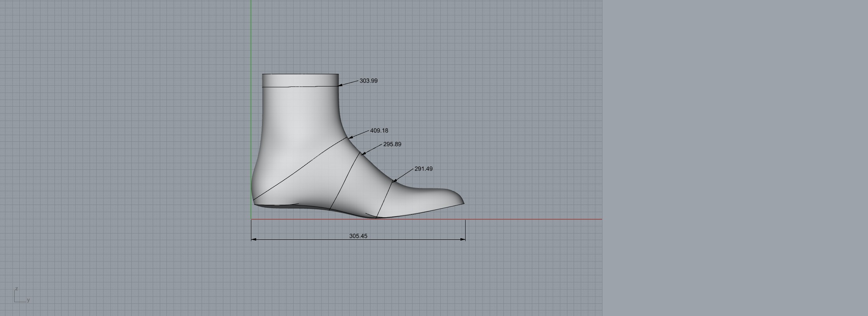The width and height of the screenshot is (868, 316).
Task: Select the arrowhead of the 295.89 leader
Action: [363, 154]
